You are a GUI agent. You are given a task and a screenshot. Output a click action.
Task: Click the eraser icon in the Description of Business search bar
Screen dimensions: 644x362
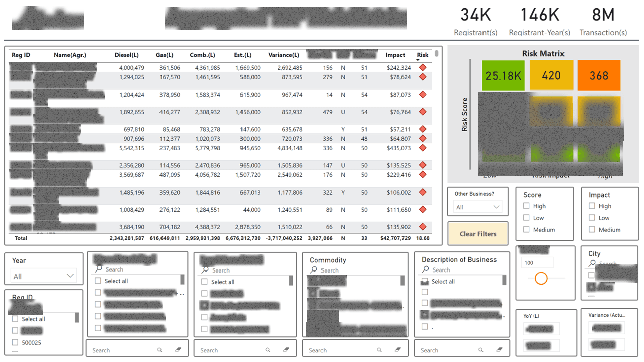pyautogui.click(x=499, y=349)
